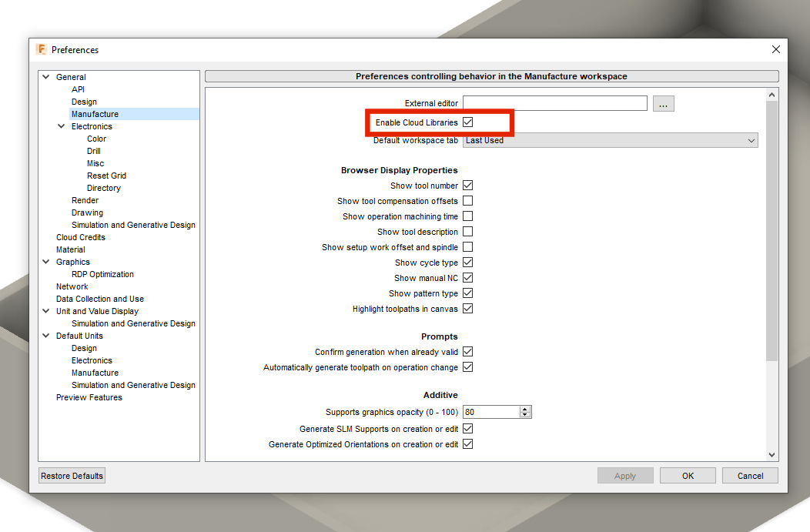Toggle Show pattern type checkbox
The height and width of the screenshot is (532, 810).
pos(467,293)
